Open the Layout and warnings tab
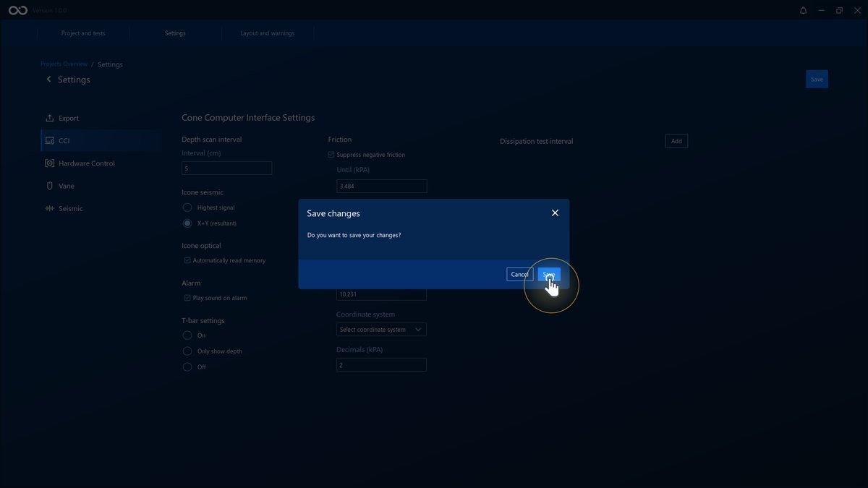This screenshot has width=868, height=488. (x=268, y=33)
